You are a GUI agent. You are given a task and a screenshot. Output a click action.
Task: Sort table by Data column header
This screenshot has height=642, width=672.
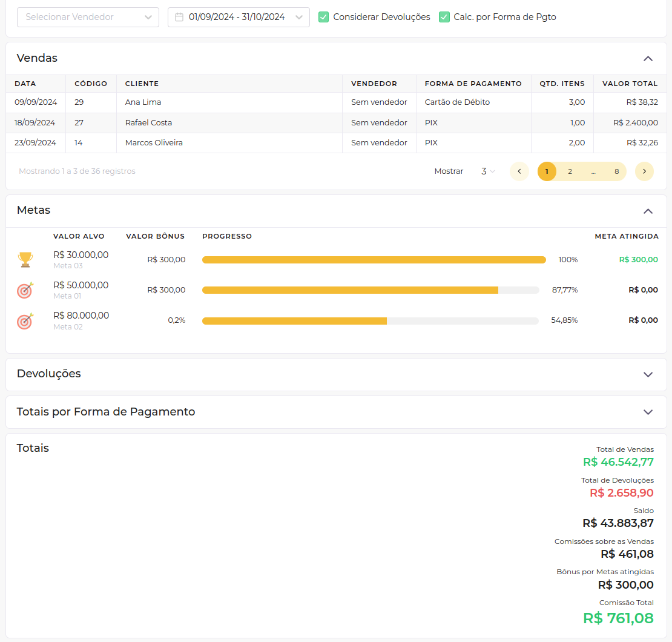click(25, 84)
